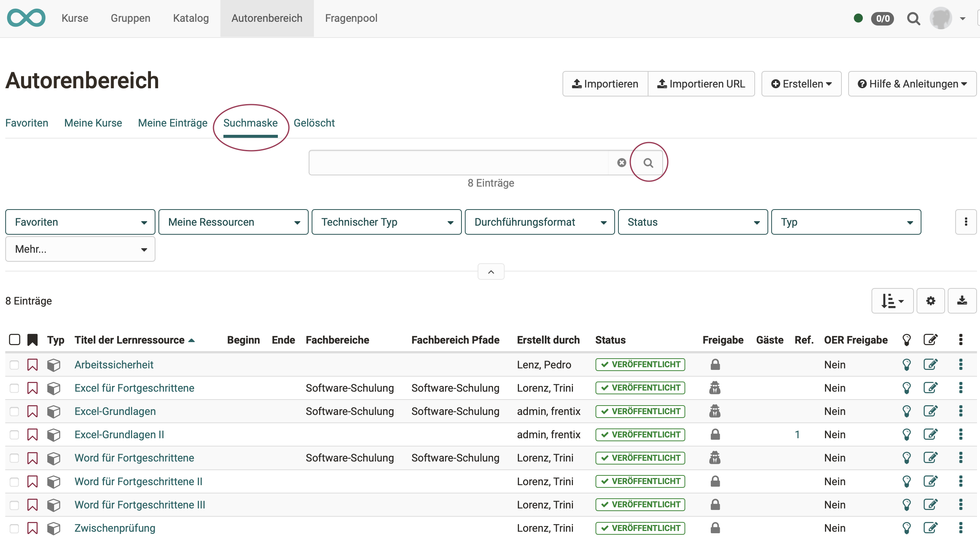Viewport: 980px width, 546px height.
Task: Start the search with the magnifier button
Action: [x=648, y=163]
